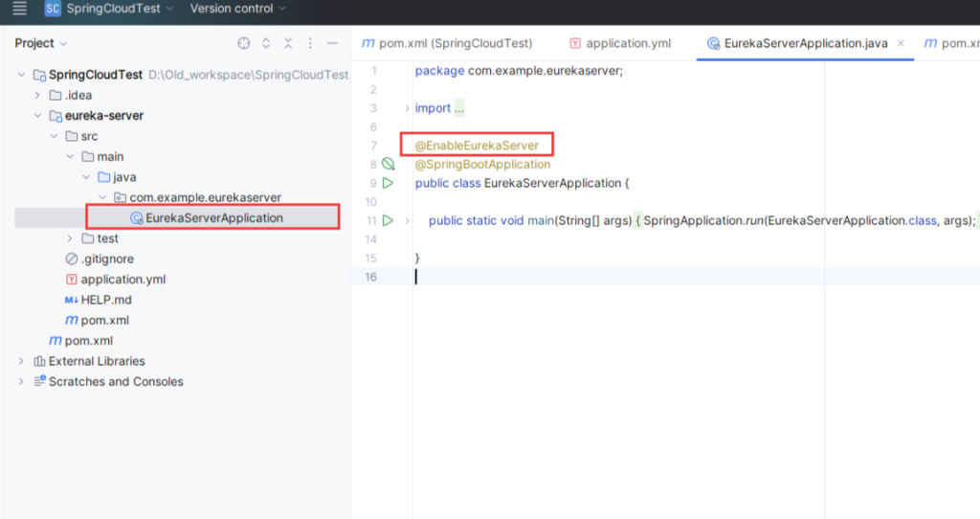Click the .gitignore file icon
The height and width of the screenshot is (519, 980).
pos(71,259)
